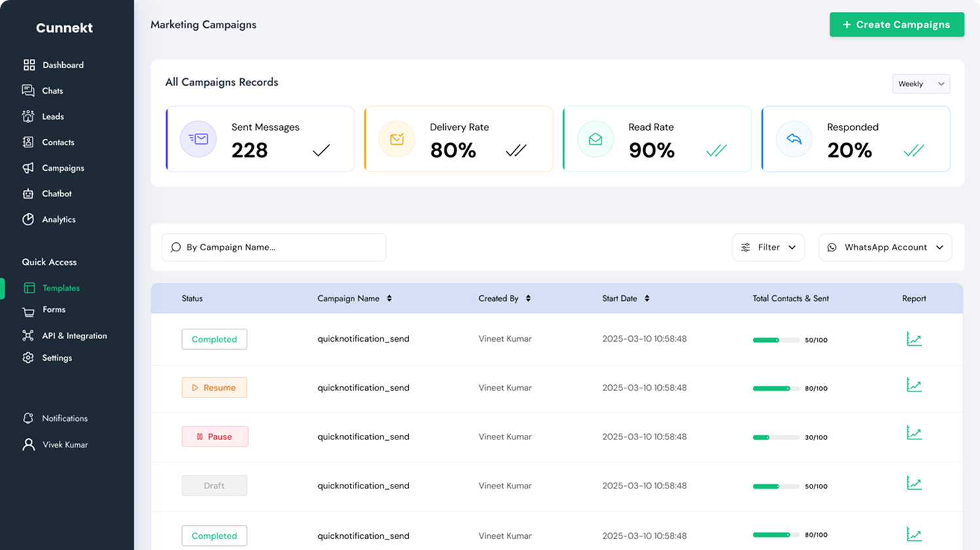980x550 pixels.
Task: Open API & Integration settings
Action: [74, 335]
